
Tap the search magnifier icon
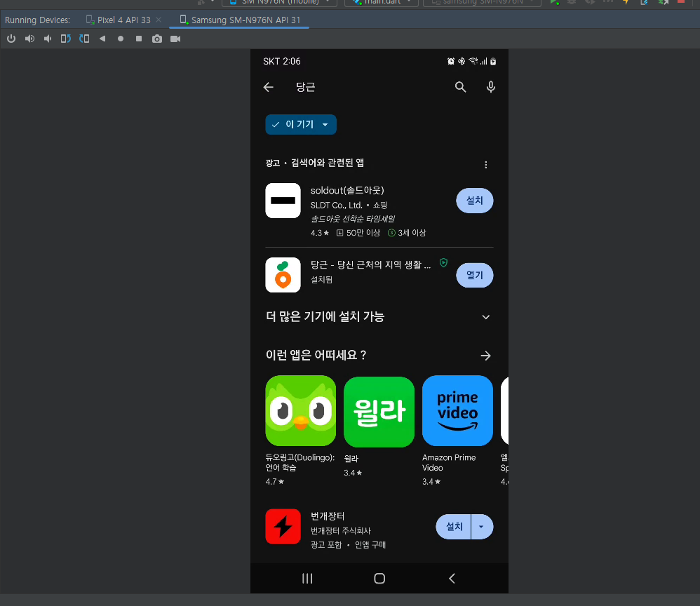[460, 87]
